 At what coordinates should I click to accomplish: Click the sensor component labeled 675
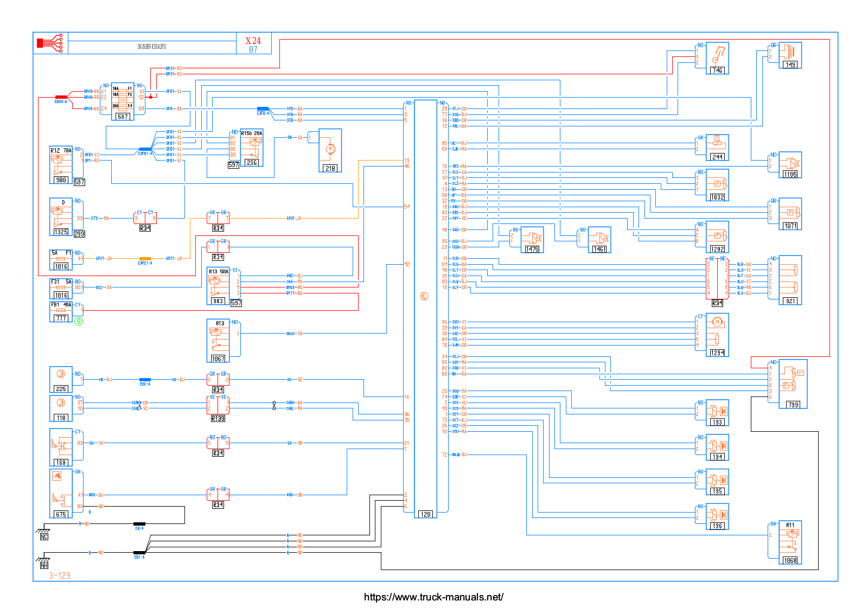pos(61,494)
